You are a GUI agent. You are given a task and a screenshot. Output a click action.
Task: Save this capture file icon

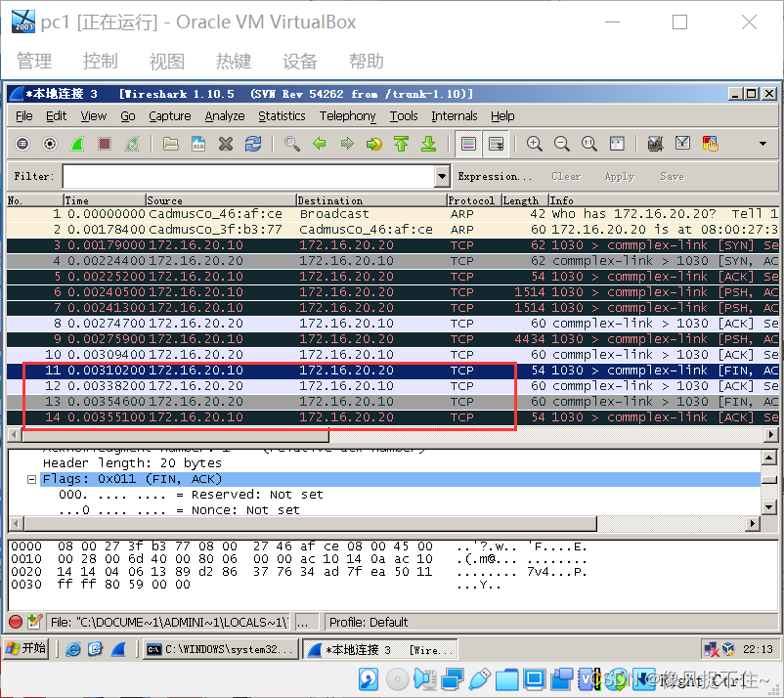198,144
